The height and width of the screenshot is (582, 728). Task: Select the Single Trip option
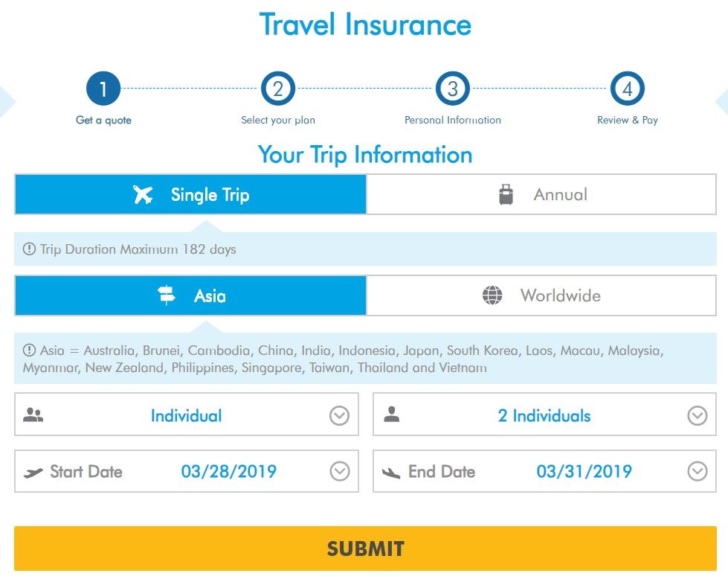(190, 195)
